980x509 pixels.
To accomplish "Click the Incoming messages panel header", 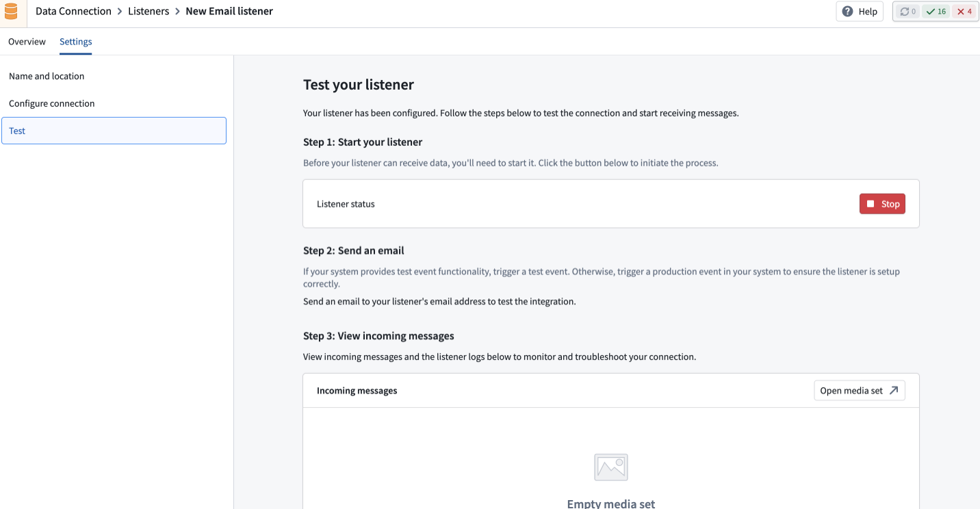I will (x=357, y=390).
